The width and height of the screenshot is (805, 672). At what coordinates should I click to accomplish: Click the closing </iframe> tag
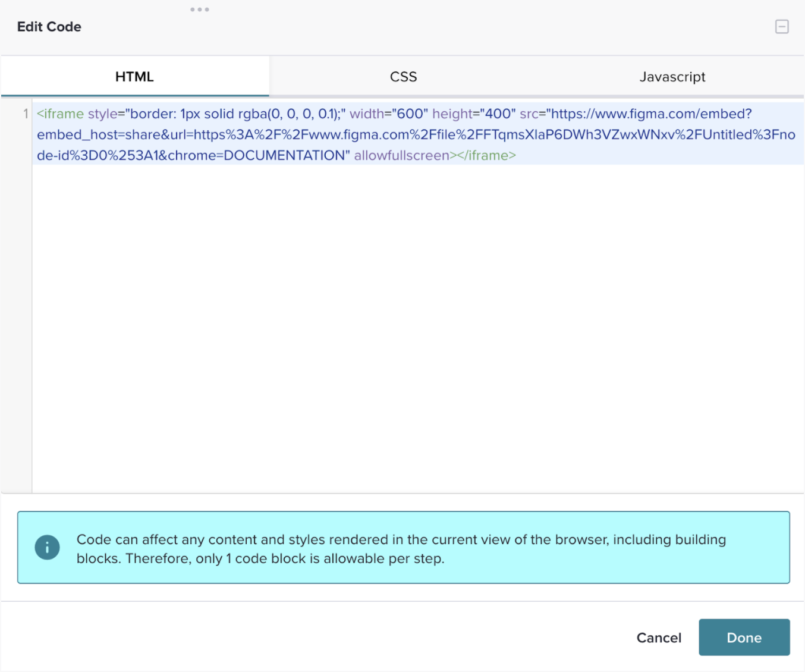point(486,155)
